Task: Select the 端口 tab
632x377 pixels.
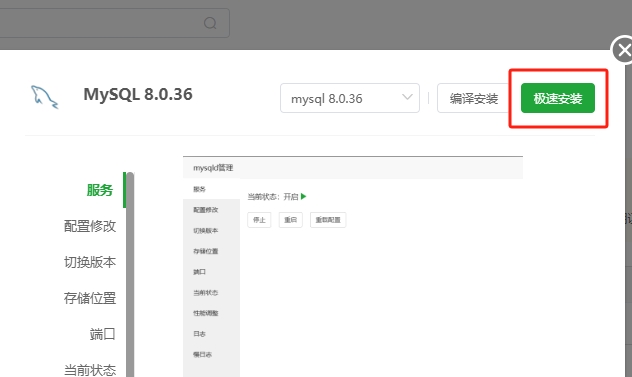Action: tap(102, 334)
